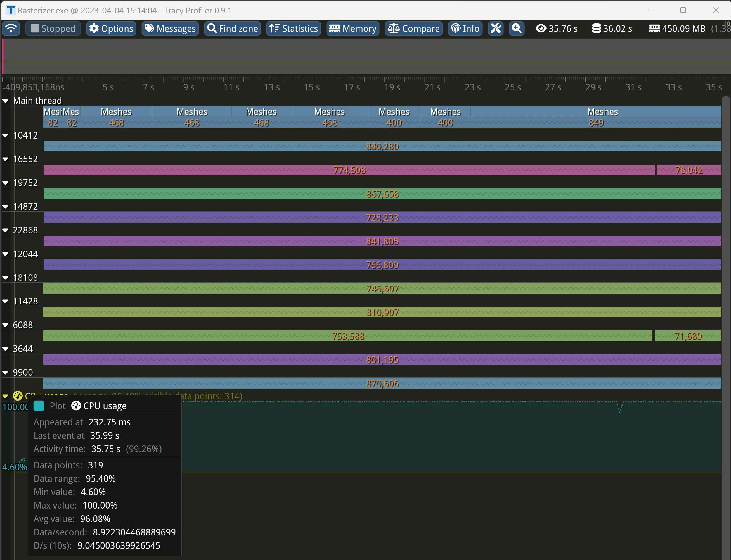
Task: Collapse thread 6088
Action: (5, 325)
